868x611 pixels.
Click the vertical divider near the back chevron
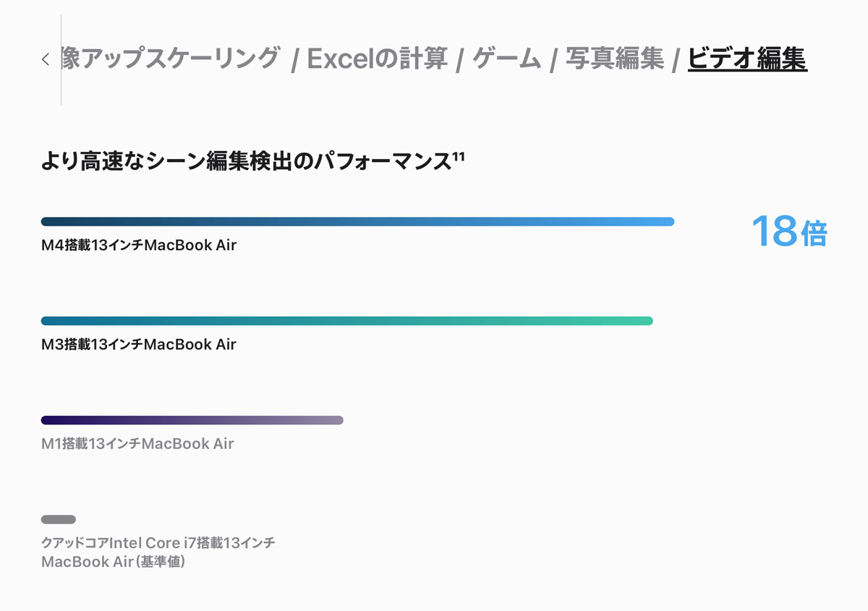pos(61,60)
